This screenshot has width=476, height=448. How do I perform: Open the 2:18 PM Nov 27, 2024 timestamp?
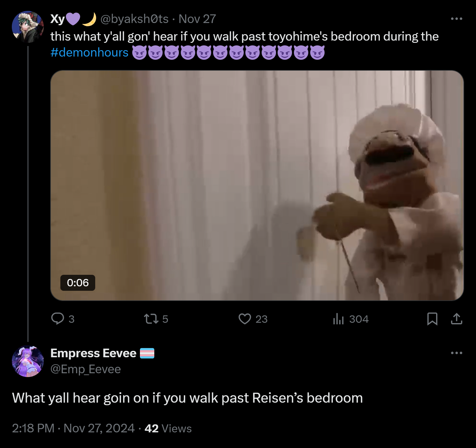click(x=73, y=428)
